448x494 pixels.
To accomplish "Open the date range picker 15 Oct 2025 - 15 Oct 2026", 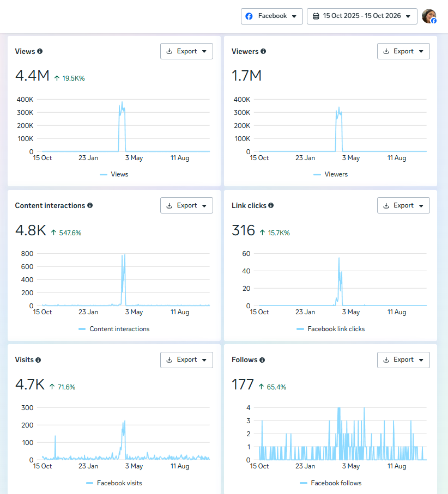I will pos(362,16).
